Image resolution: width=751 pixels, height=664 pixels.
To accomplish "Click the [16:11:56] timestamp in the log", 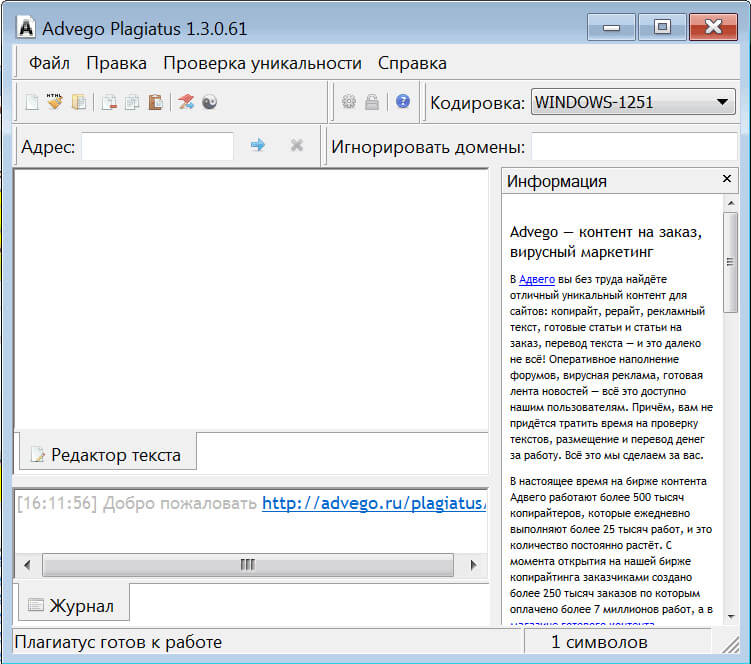I will [x=57, y=503].
